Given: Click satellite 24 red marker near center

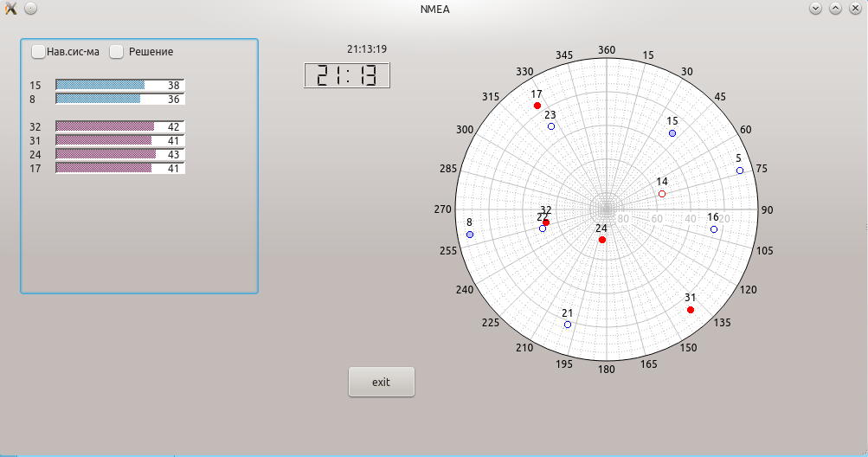Looking at the screenshot, I should 602,240.
